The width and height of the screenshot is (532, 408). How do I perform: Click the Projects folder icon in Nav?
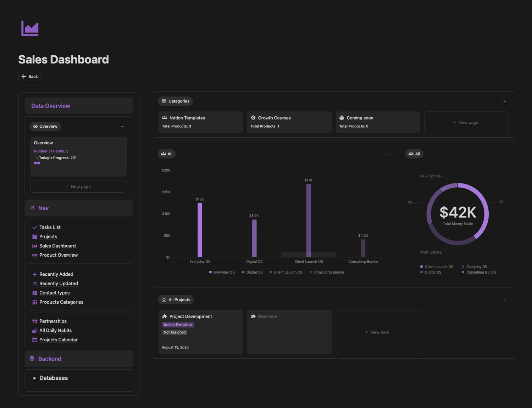(35, 237)
